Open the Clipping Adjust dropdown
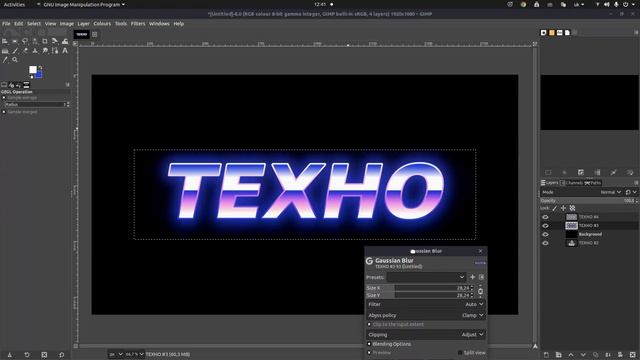Screen dimensions: 640x360 tap(425, 335)
